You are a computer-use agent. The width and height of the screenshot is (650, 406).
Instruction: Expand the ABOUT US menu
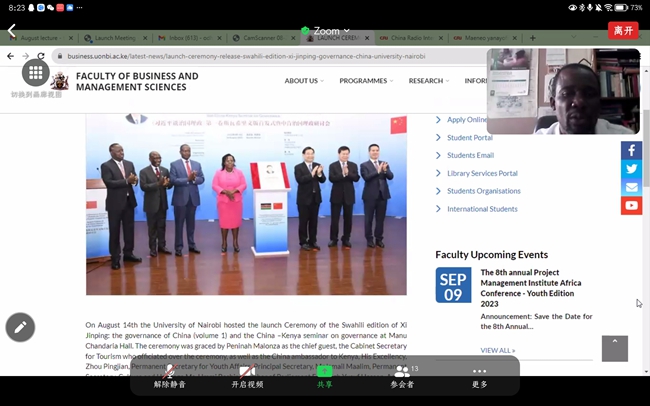(304, 81)
